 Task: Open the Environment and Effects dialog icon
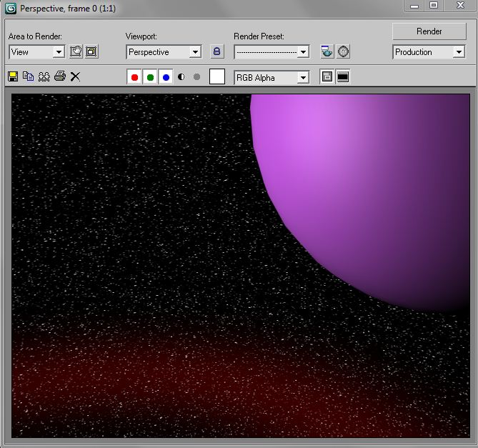[x=344, y=52]
